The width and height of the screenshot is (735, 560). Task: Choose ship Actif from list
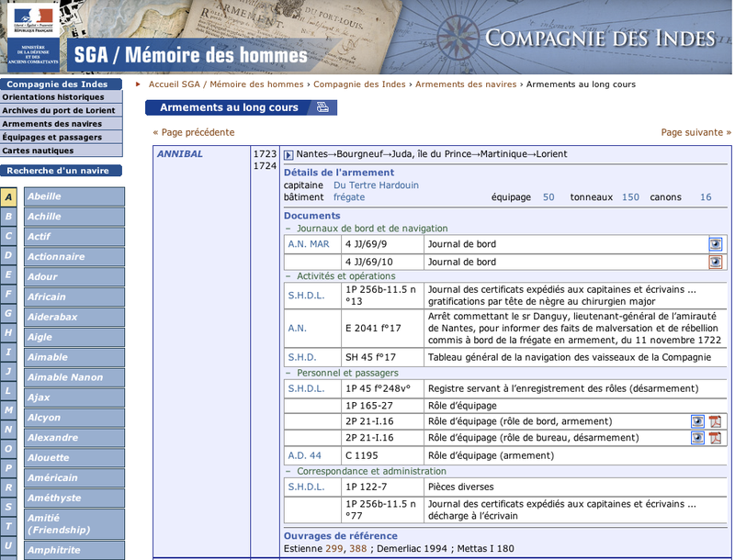point(74,237)
